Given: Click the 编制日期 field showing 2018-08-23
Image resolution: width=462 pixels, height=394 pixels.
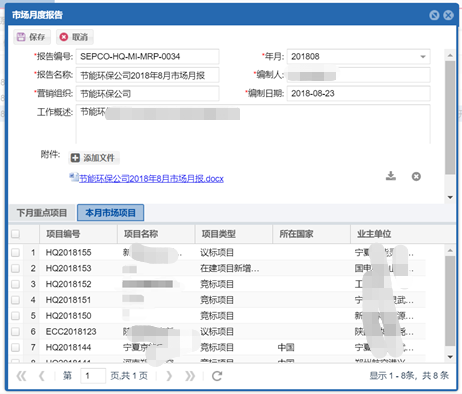Looking at the screenshot, I should pos(358,94).
